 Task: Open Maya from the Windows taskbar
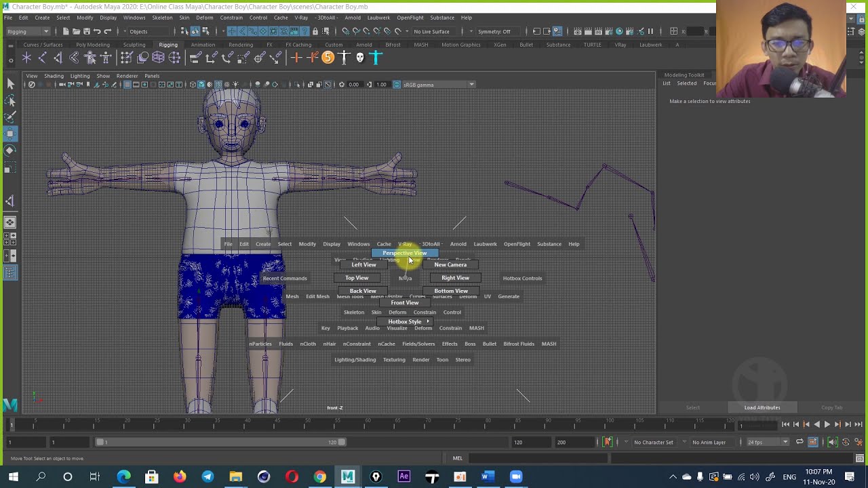pyautogui.click(x=347, y=476)
